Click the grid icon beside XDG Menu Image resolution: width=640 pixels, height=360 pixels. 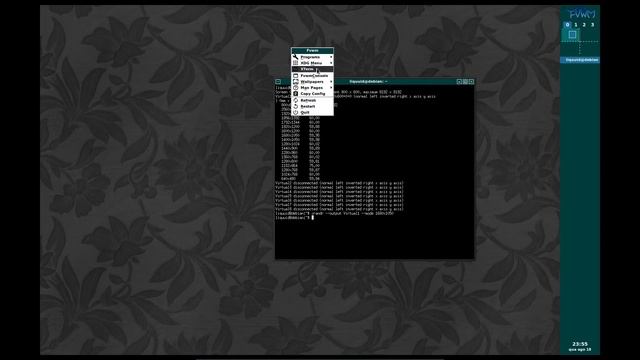pyautogui.click(x=296, y=63)
